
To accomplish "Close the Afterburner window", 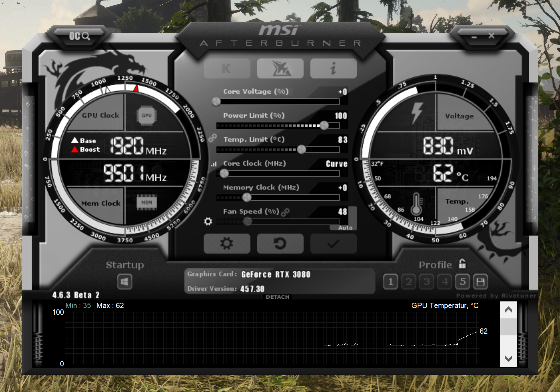I will [491, 36].
